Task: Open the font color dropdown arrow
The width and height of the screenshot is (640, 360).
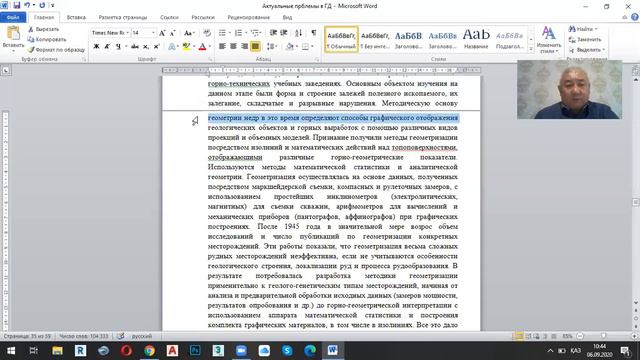Action: (x=210, y=47)
